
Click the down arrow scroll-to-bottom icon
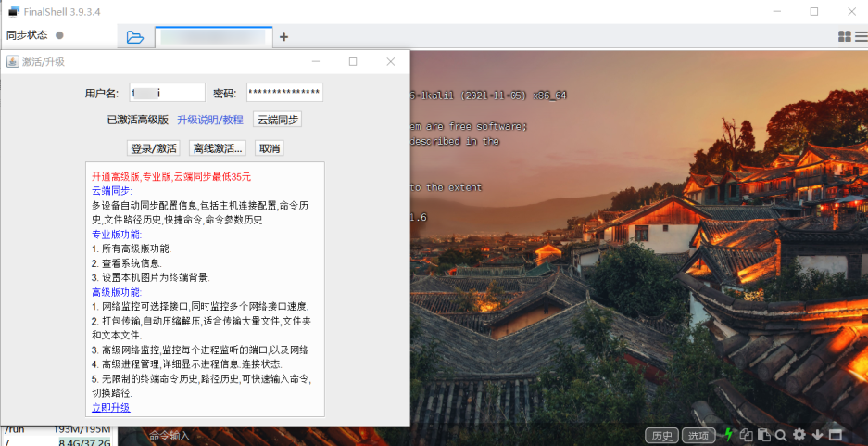pyautogui.click(x=818, y=435)
